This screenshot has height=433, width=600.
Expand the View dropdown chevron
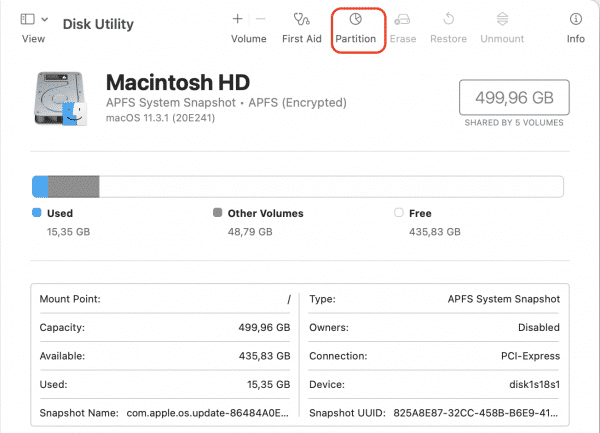(44, 19)
